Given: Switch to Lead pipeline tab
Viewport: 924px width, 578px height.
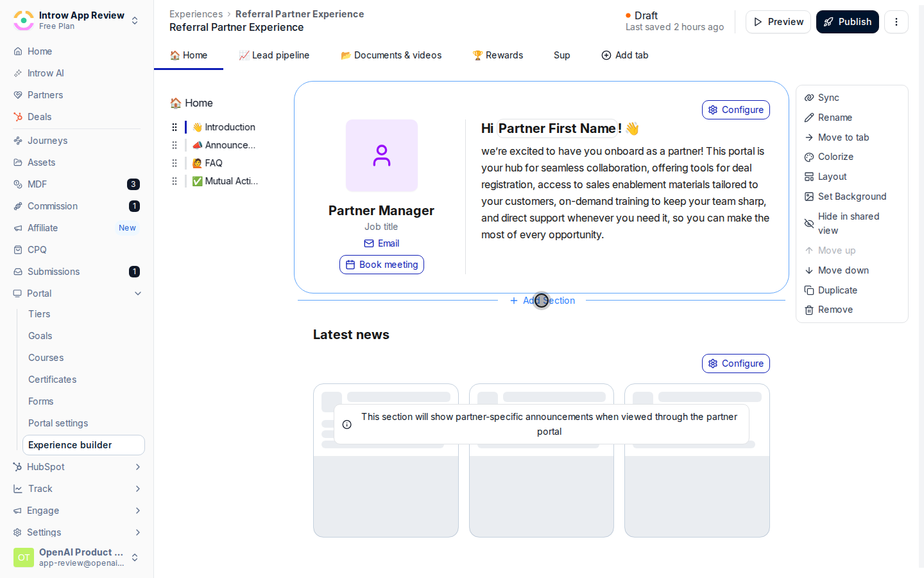Looking at the screenshot, I should tap(274, 55).
